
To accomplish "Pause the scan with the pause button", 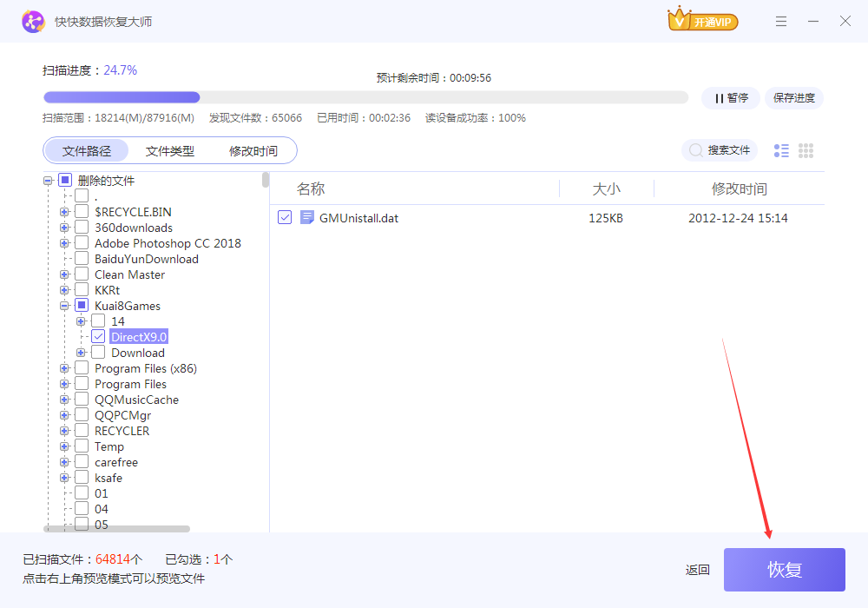I will tap(731, 98).
